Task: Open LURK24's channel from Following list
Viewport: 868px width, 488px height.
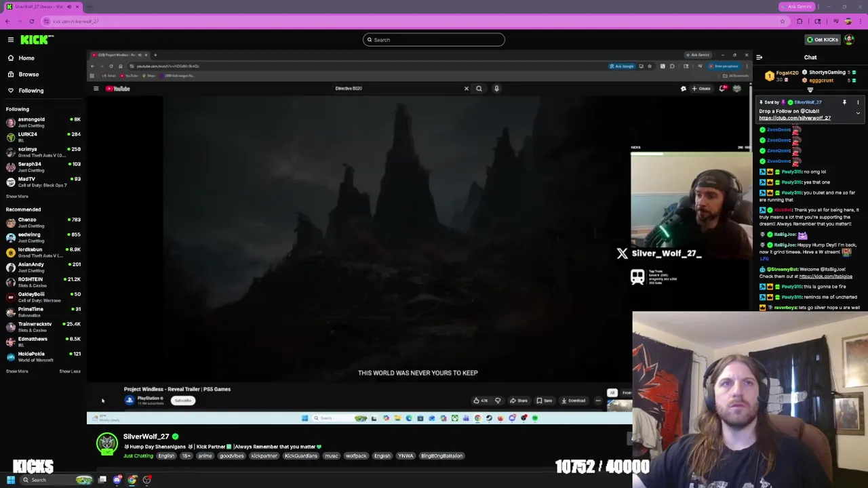Action: coord(43,137)
